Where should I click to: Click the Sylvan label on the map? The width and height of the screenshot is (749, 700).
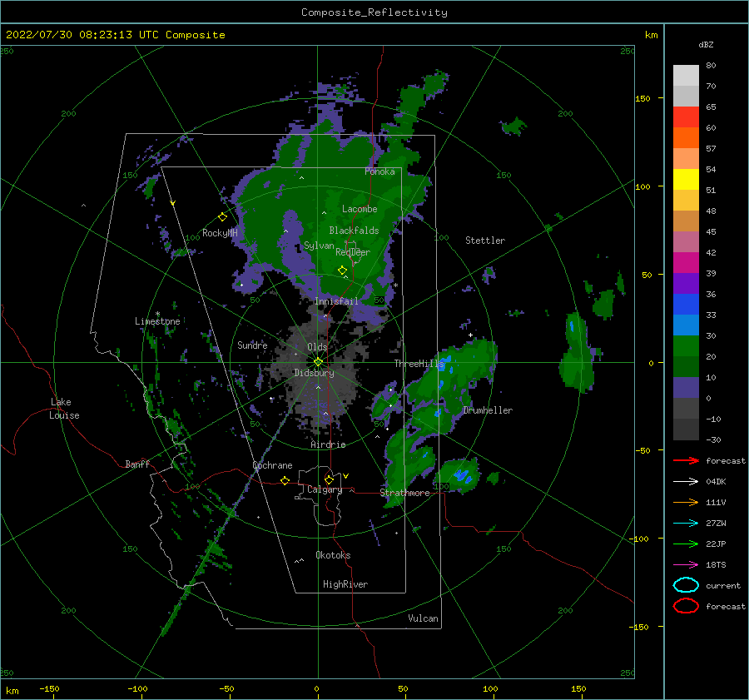[319, 246]
